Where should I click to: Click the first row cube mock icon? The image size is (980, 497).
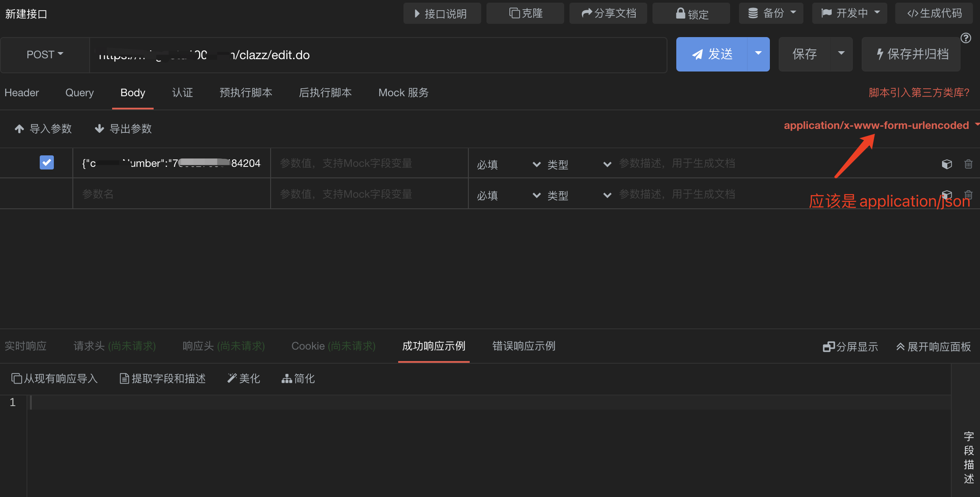(x=947, y=164)
